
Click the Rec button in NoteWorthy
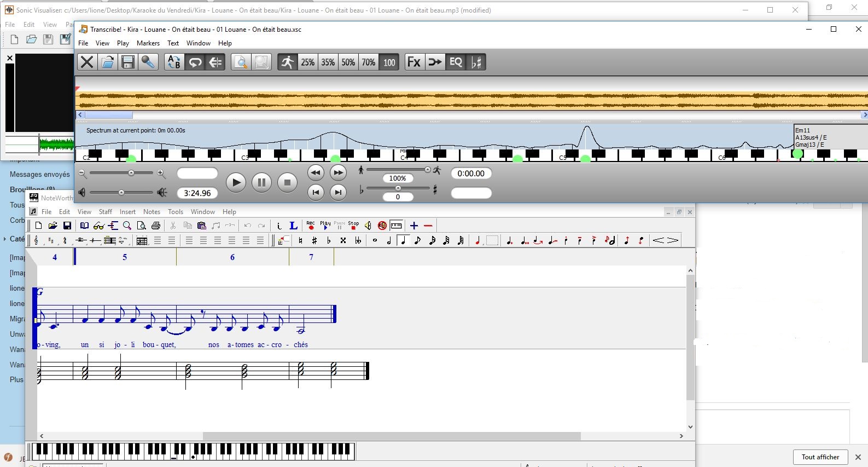[x=311, y=226]
